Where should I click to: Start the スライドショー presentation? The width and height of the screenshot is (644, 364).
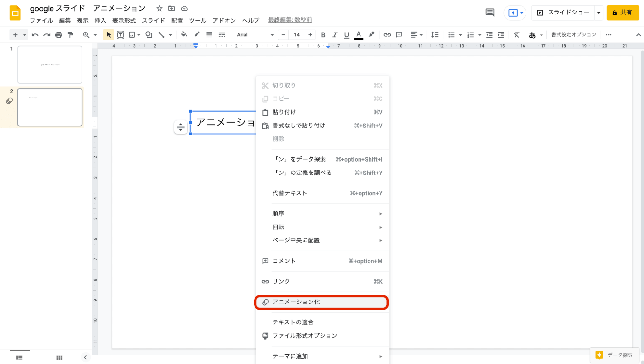(563, 13)
